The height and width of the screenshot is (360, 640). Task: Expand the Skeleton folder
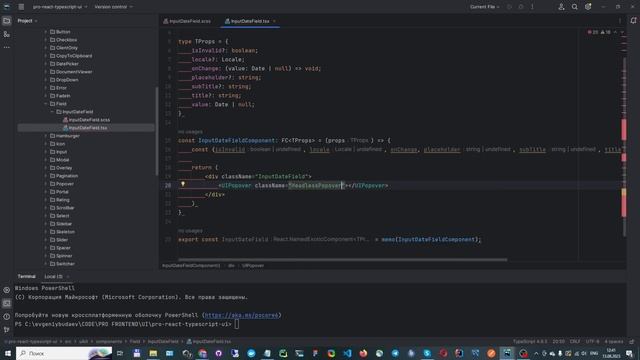point(46,232)
